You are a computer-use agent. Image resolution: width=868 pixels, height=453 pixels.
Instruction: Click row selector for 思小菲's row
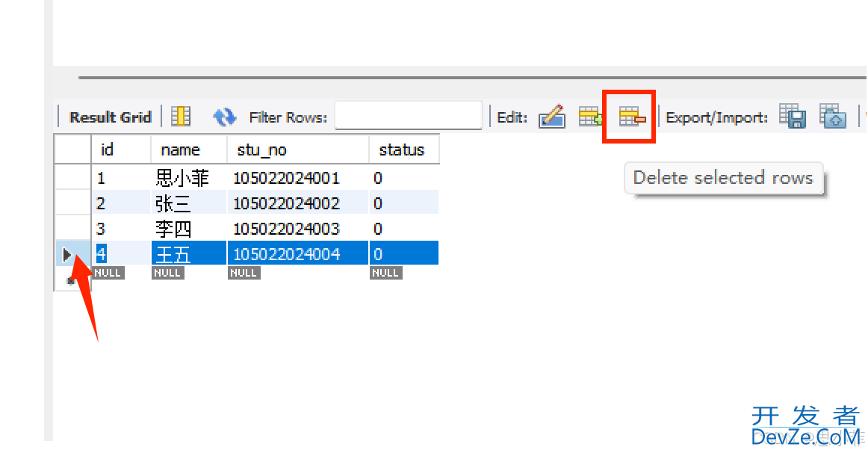pyautogui.click(x=72, y=178)
